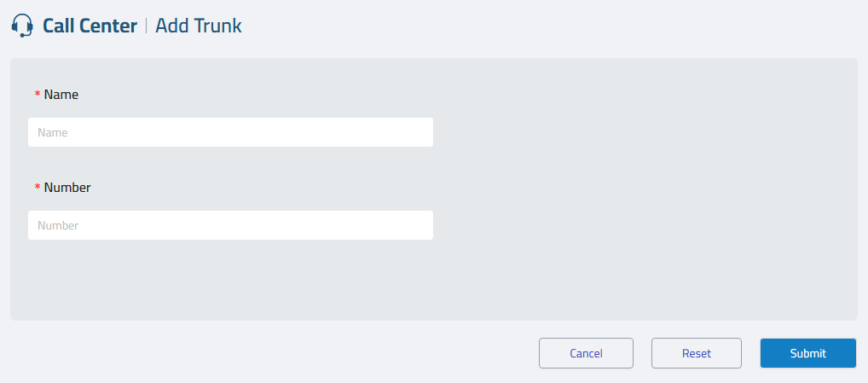Submit the Add Trunk form
Viewport: 868px width, 383px height.
point(807,353)
